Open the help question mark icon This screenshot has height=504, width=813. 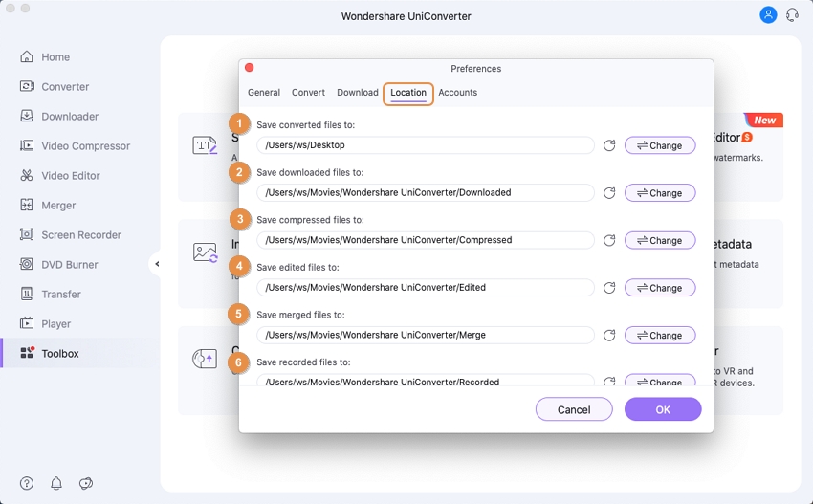tap(27, 483)
